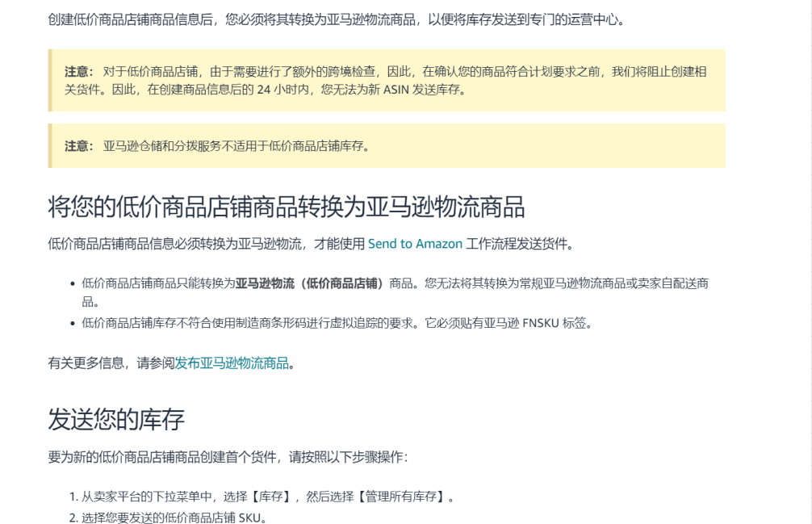This screenshot has height=524, width=812.
Task: Open the 发布亚马逊物流商品 link
Action: [x=232, y=363]
